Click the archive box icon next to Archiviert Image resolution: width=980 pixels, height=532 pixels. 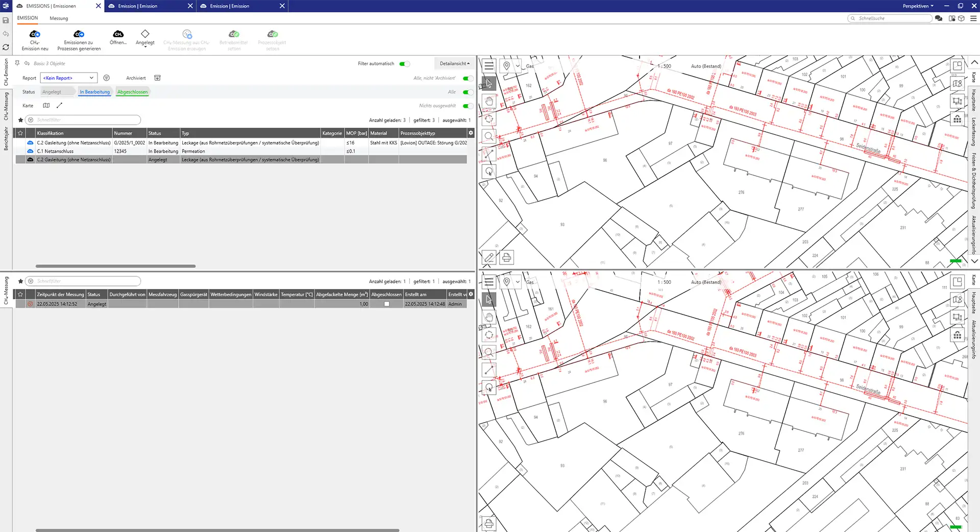[157, 78]
